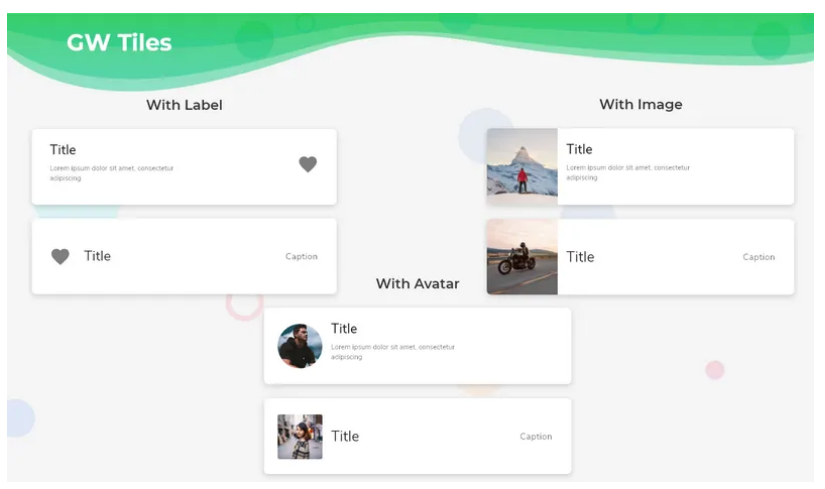Click the round avatar of the man
Image resolution: width=825 pixels, height=489 pixels.
(x=300, y=346)
